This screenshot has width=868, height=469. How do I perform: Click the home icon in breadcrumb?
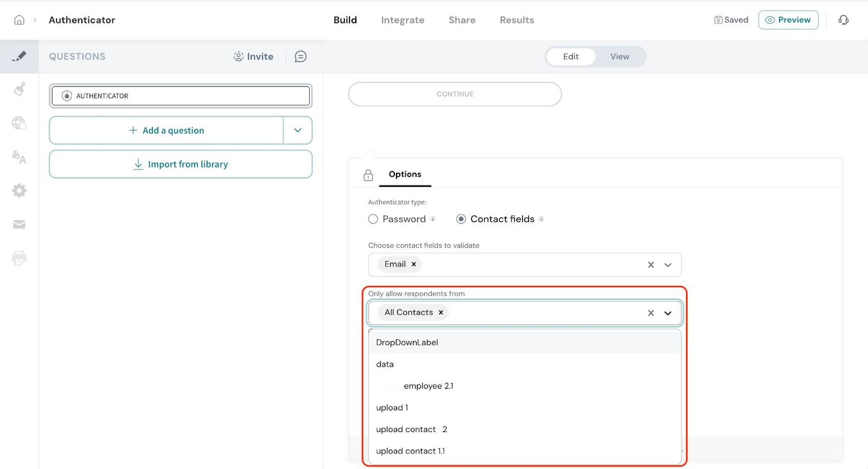(19, 20)
